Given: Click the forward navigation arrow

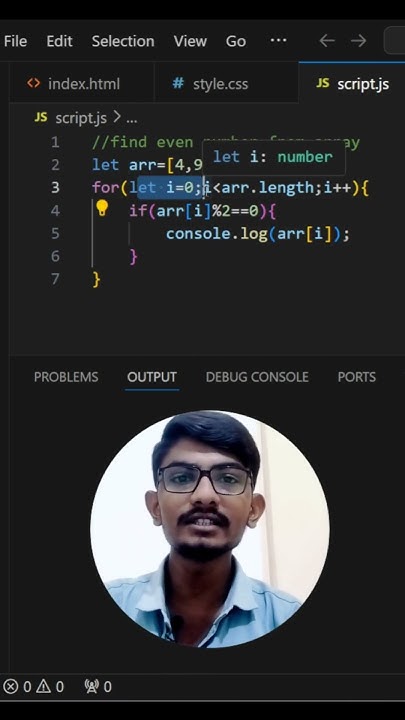Looking at the screenshot, I should coord(359,41).
